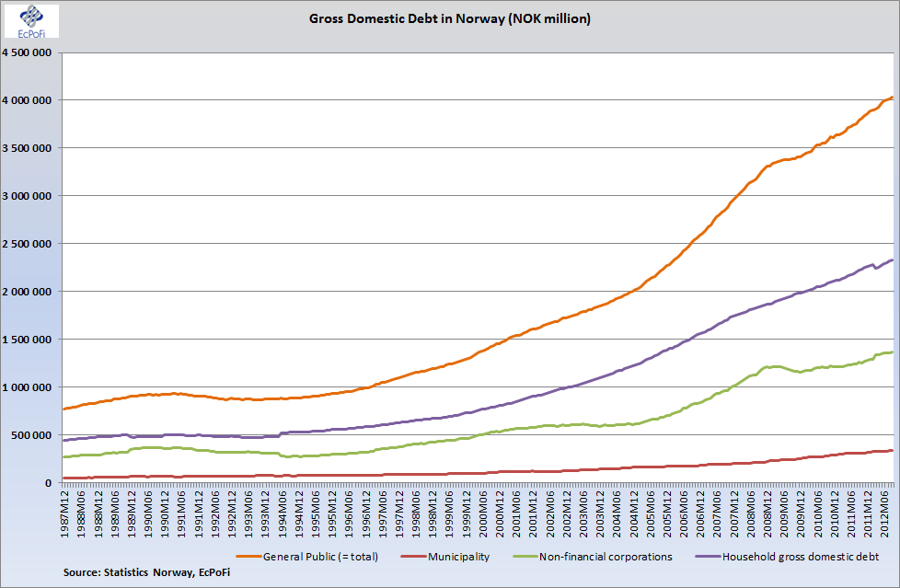
Task: Click the 3 000 000 y-axis label
Action: pyautogui.click(x=29, y=196)
